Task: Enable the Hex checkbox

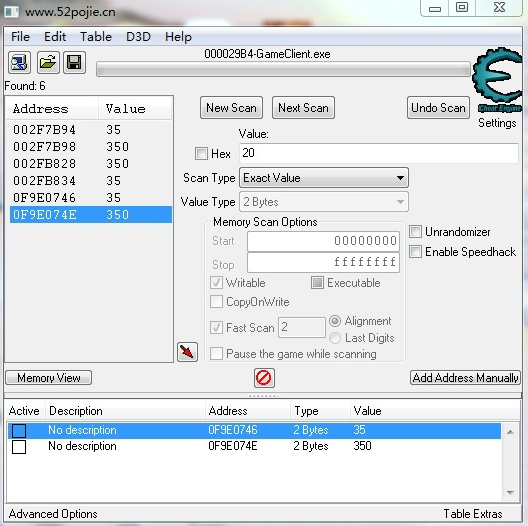Action: click(x=201, y=154)
